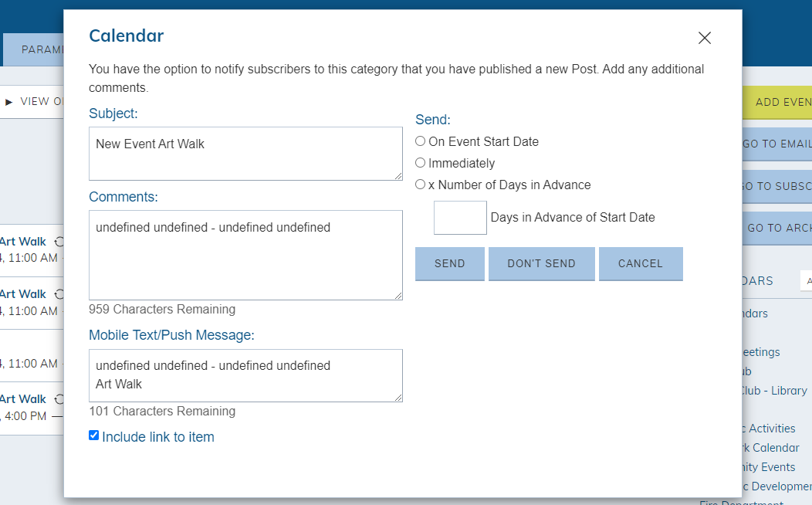Select the On Event Start Date radio option
Screen dimensions: 812x505
(420, 141)
